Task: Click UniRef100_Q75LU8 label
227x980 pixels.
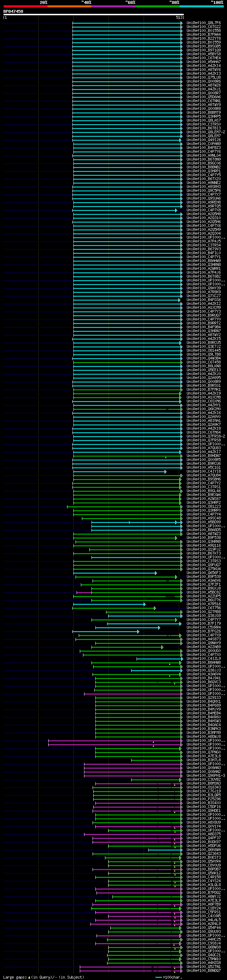Action: (203, 77)
